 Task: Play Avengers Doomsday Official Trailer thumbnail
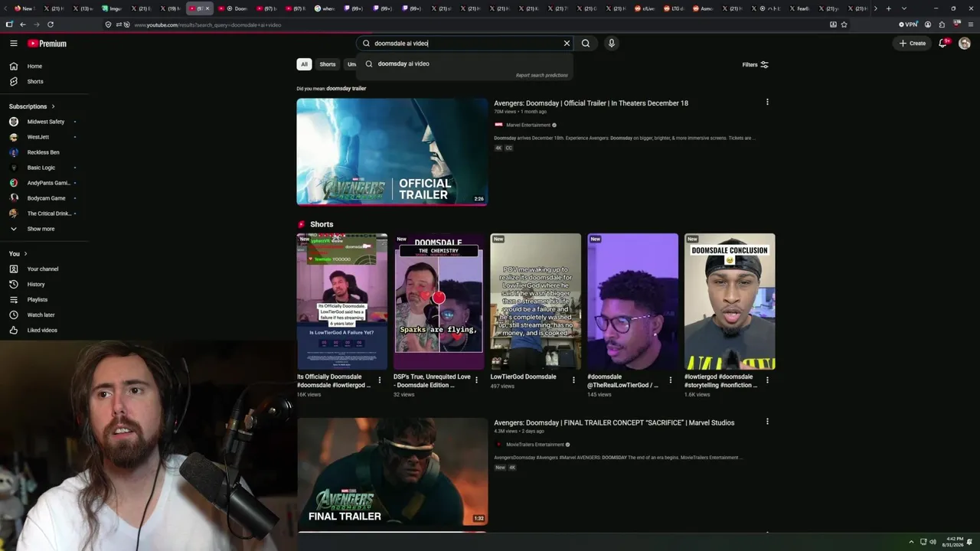[392, 152]
